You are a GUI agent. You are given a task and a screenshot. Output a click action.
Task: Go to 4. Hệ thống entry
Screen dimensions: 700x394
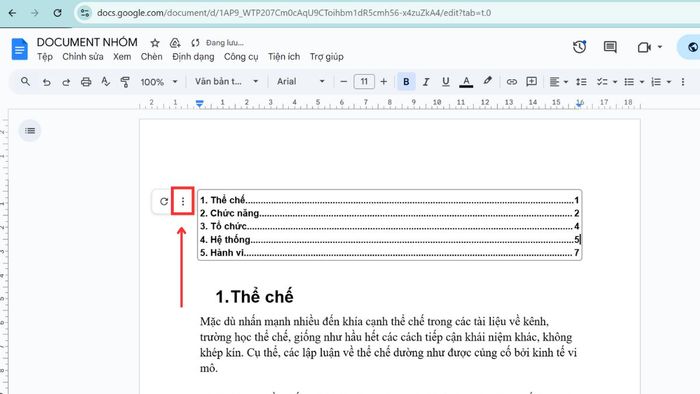click(389, 240)
